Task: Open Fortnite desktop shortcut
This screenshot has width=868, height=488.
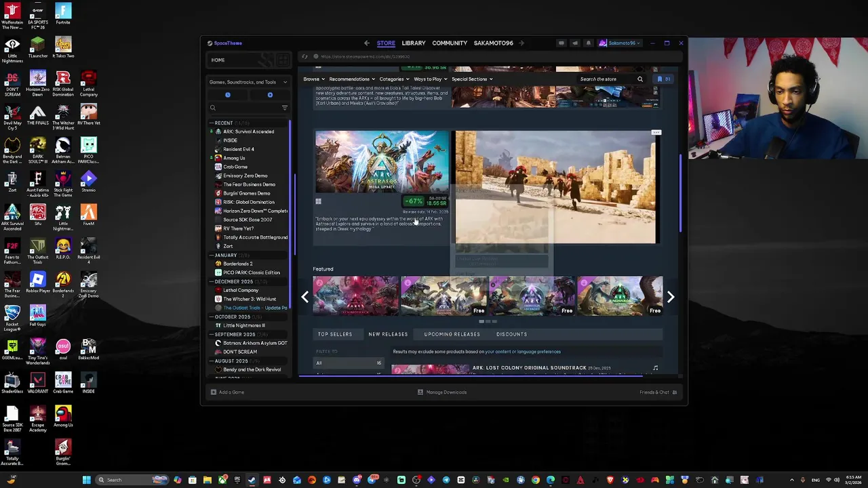Action: tap(63, 14)
